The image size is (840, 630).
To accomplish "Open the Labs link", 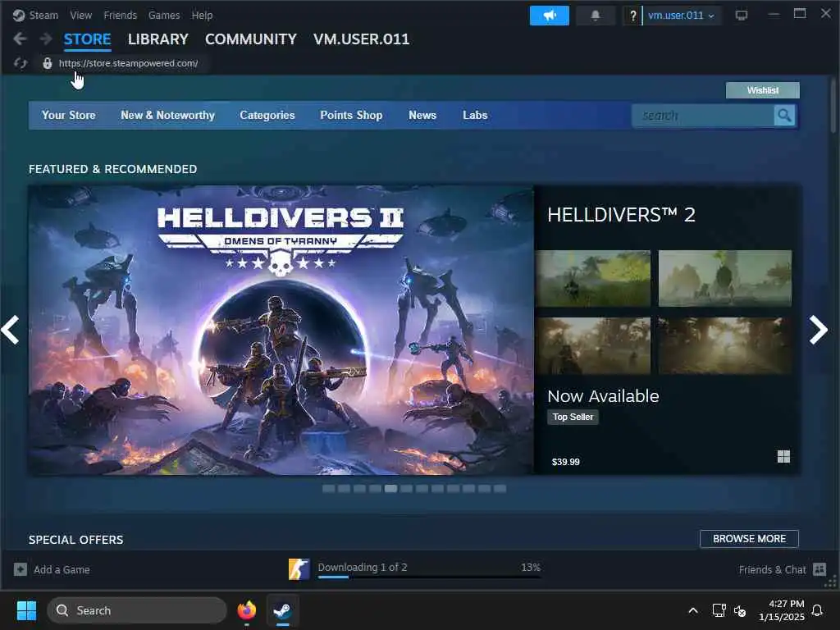I will click(475, 115).
